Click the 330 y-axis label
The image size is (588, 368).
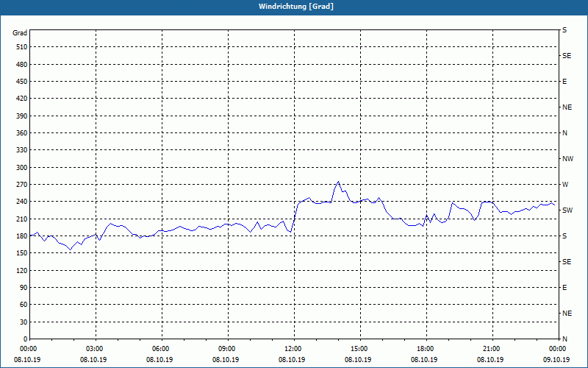(22, 150)
